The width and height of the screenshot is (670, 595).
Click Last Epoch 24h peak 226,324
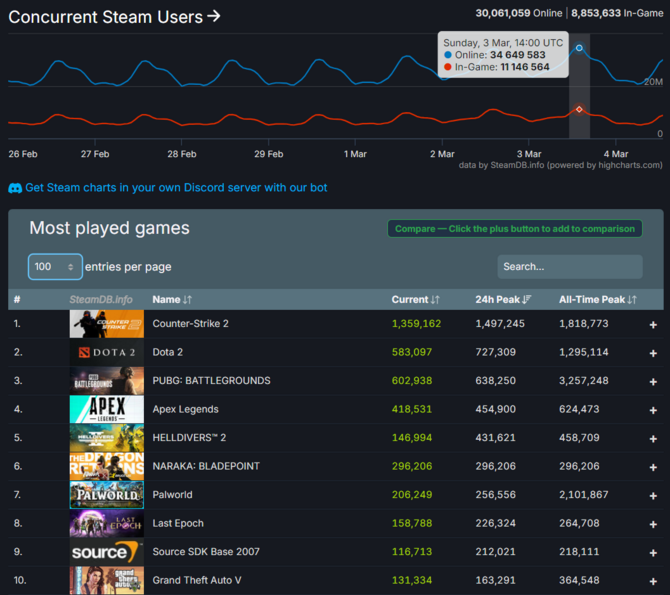[x=496, y=523]
